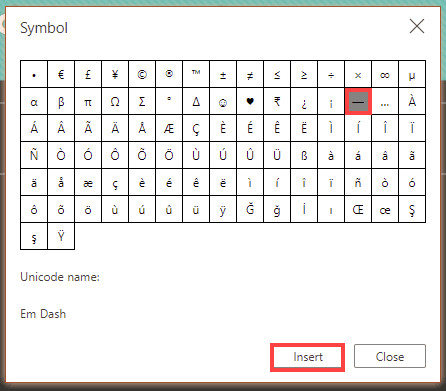
Task: Select capital Å with ring above
Action: coord(142,128)
